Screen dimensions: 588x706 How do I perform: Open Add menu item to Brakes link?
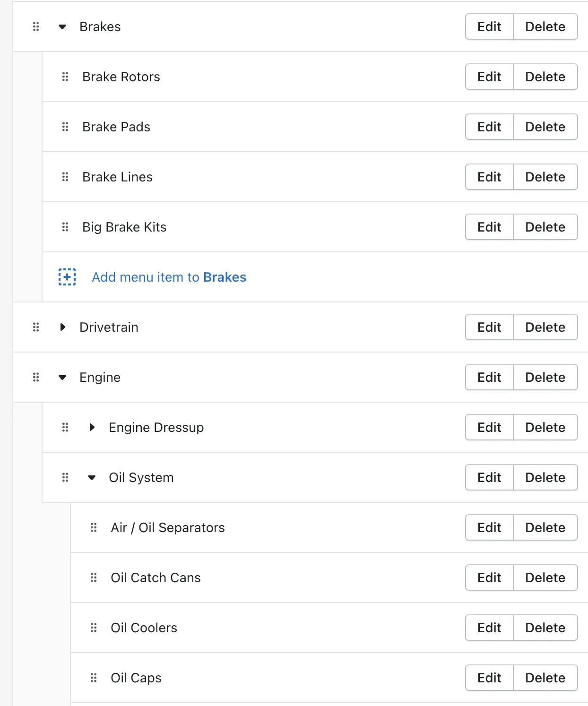(169, 277)
